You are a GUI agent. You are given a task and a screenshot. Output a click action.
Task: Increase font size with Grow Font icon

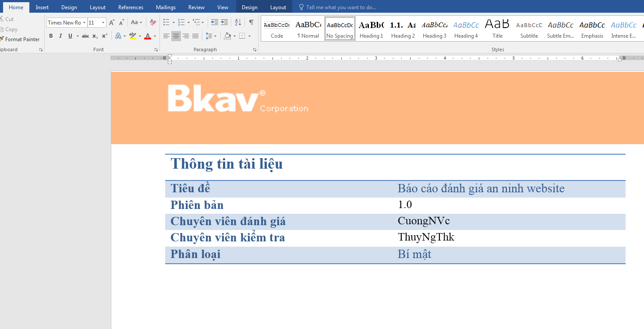[112, 22]
